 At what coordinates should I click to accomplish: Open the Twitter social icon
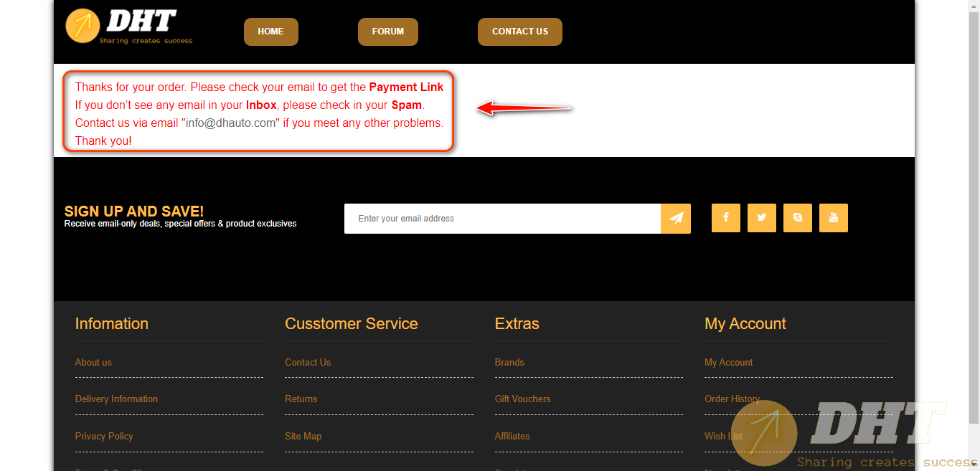click(x=761, y=218)
